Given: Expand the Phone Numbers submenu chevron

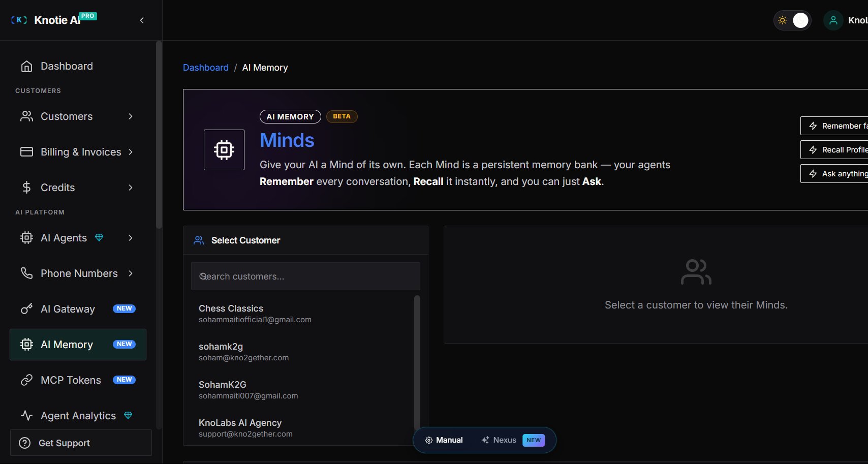Looking at the screenshot, I should coord(131,273).
